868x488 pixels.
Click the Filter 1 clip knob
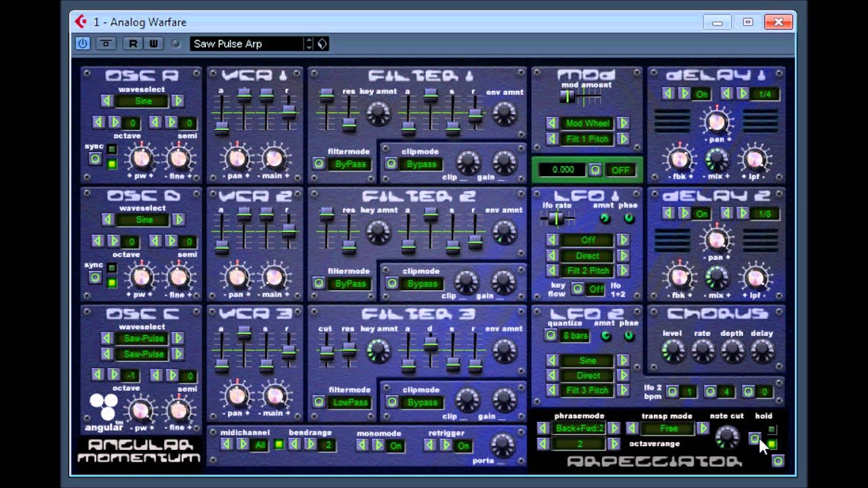point(467,163)
